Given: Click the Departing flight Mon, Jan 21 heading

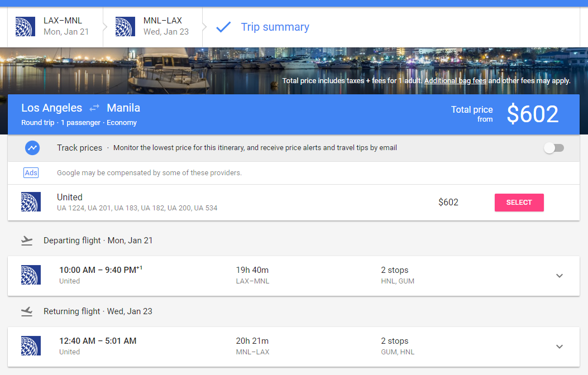Looking at the screenshot, I should tap(98, 241).
